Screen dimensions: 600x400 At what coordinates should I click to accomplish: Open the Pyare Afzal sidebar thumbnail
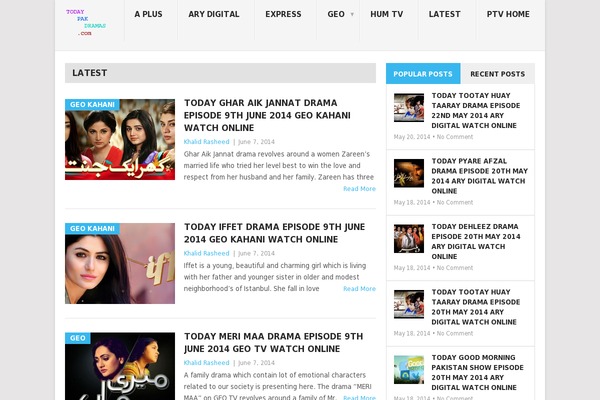(409, 173)
